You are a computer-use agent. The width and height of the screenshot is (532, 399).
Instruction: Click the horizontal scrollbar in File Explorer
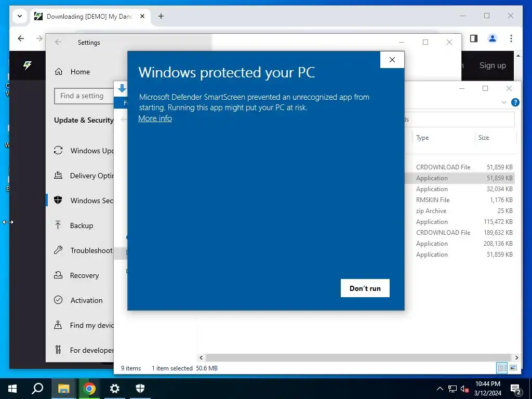pyautogui.click(x=358, y=357)
